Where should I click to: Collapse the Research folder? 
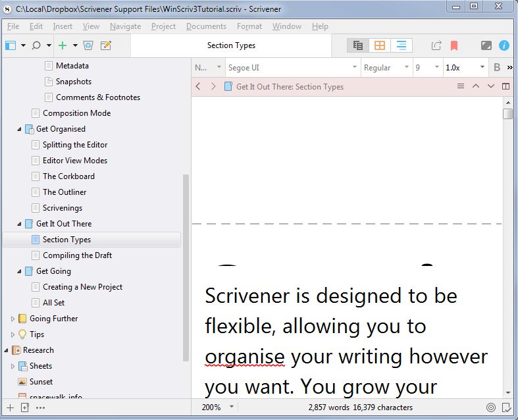[6, 350]
